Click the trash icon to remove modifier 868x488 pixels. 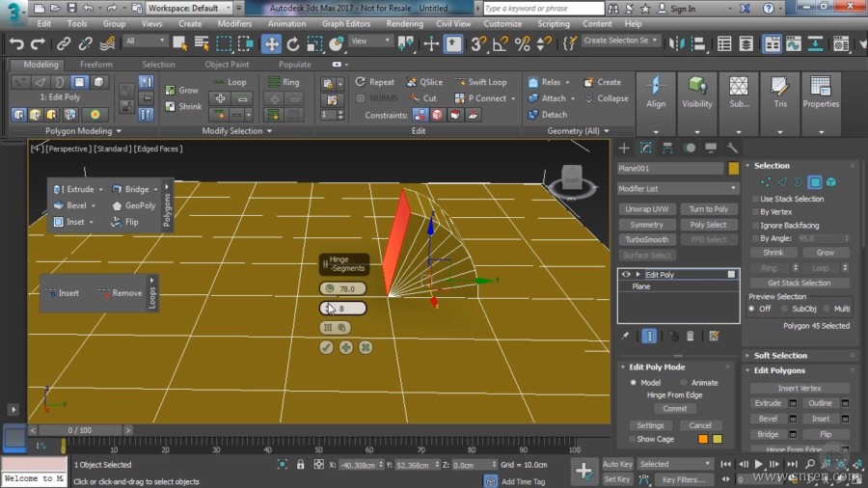click(x=691, y=336)
